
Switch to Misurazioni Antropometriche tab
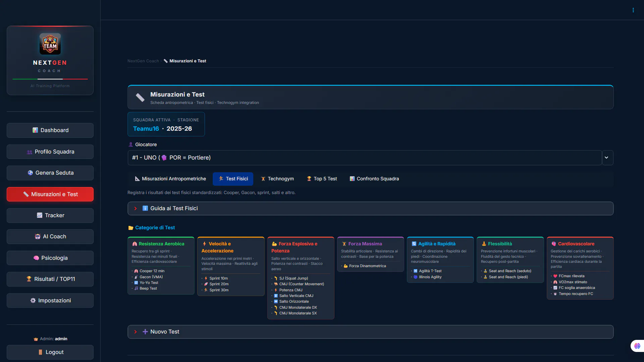(x=170, y=179)
